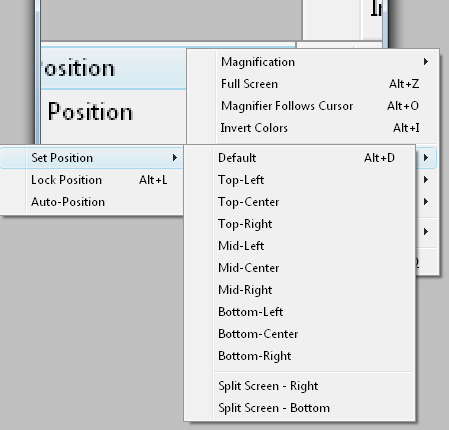Select Split Screen - Bottom option

point(299,408)
